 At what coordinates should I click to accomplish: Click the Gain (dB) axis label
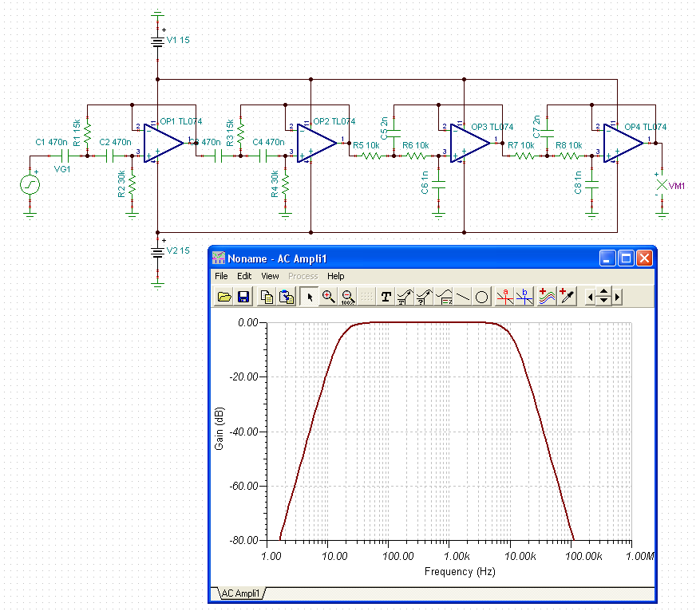tap(219, 428)
